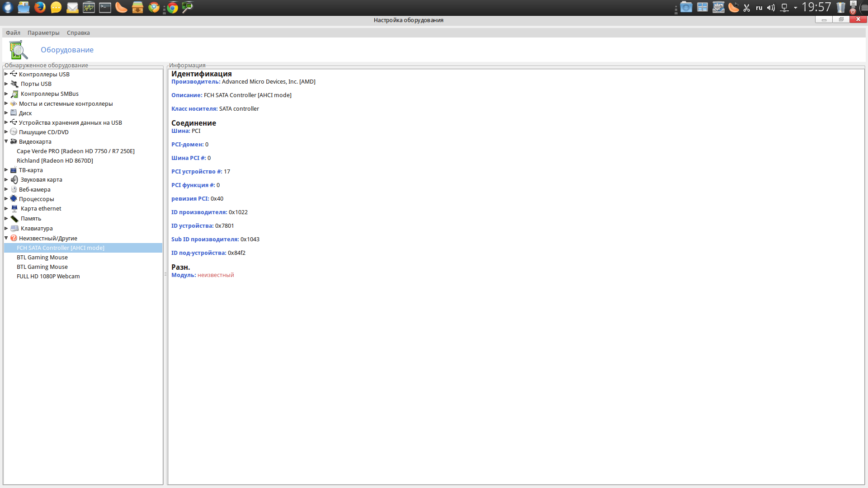This screenshot has height=488, width=868.
Task: Launch Firefox from the top panel
Action: [40, 7]
